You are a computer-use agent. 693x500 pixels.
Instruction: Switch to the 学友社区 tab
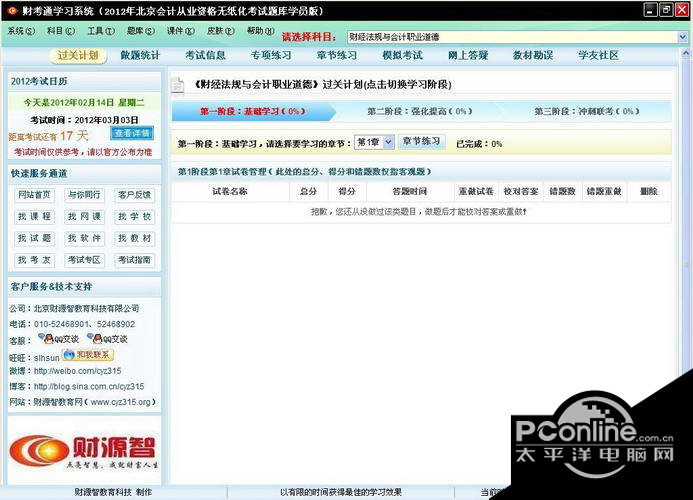pyautogui.click(x=598, y=56)
